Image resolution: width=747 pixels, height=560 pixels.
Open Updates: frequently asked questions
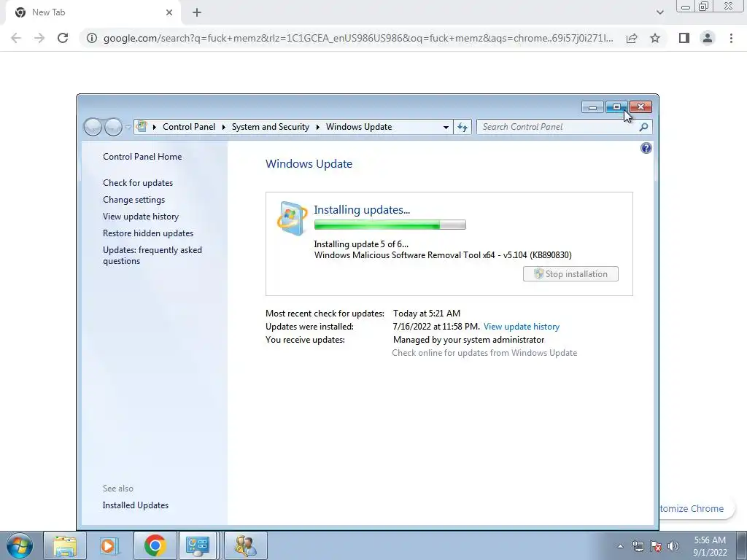click(x=152, y=255)
